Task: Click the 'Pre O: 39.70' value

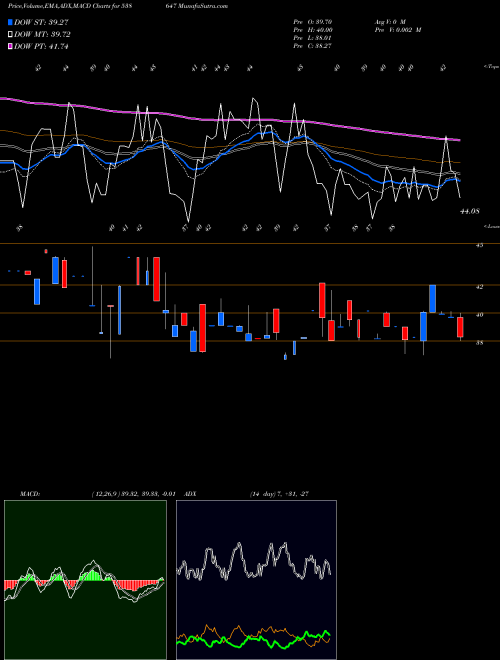Action: [x=313, y=21]
